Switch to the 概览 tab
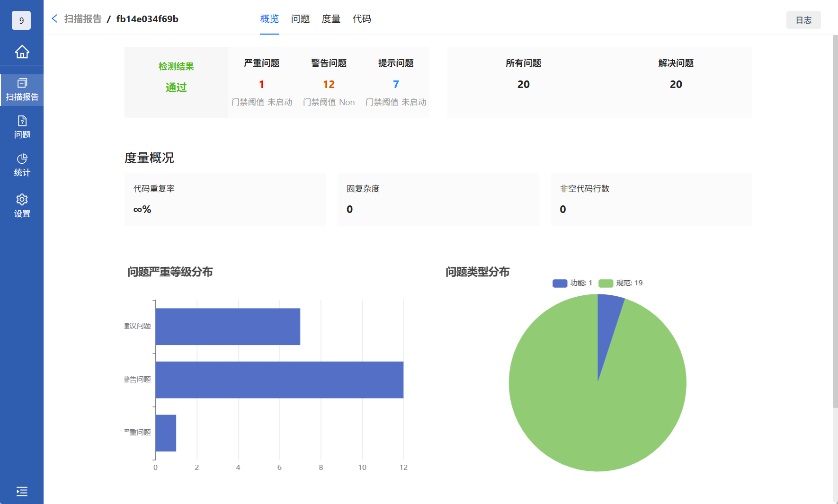This screenshot has height=504, width=838. point(269,19)
